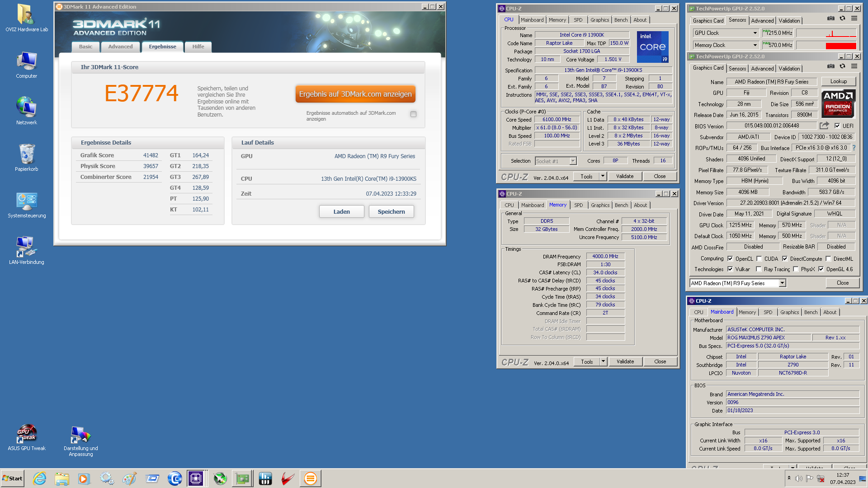
Task: Open the Start menu
Action: [x=12, y=479]
